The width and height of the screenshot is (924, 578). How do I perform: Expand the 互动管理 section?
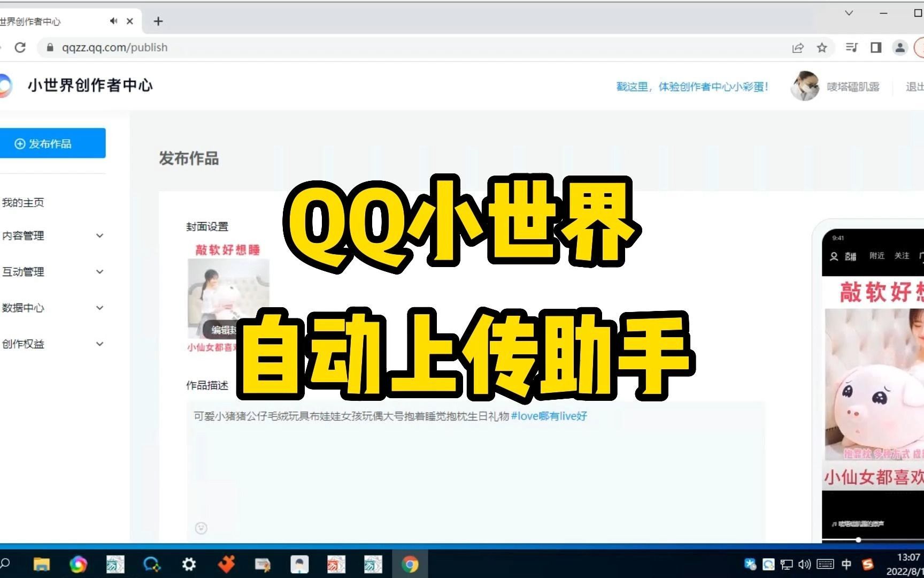click(x=52, y=271)
